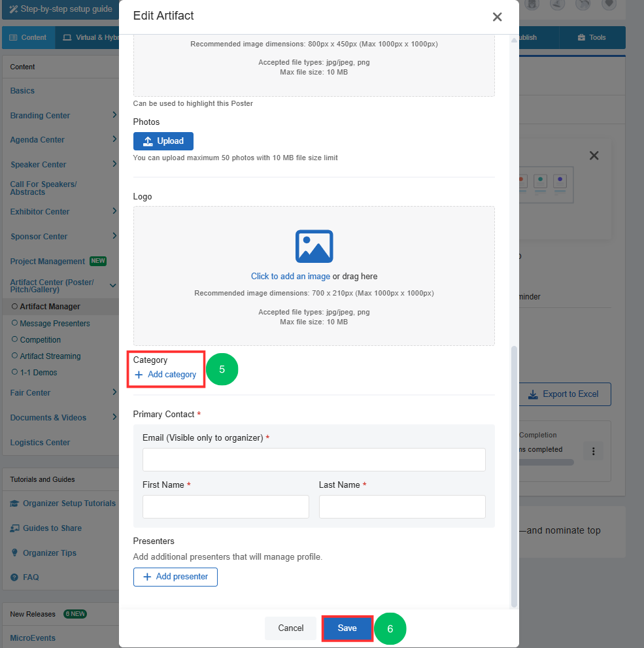644x648 pixels.
Task: Click the Tools briefcase icon
Action: point(581,38)
